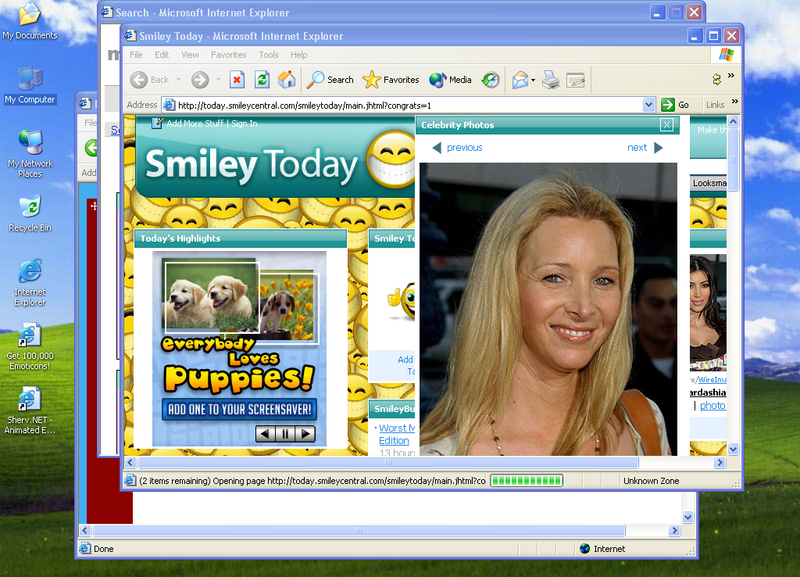
Task: Click the Add More Stuff pencil icon
Action: pyautogui.click(x=157, y=123)
